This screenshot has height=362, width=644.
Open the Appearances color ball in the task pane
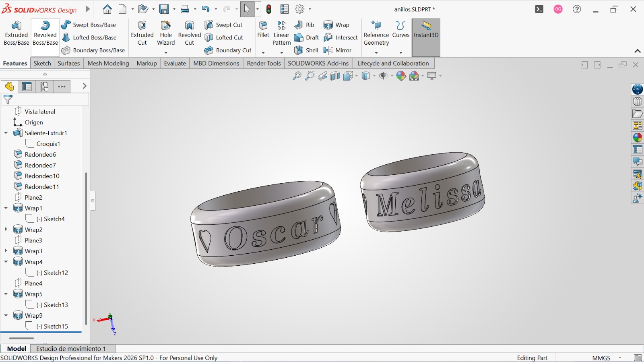pos(638,138)
